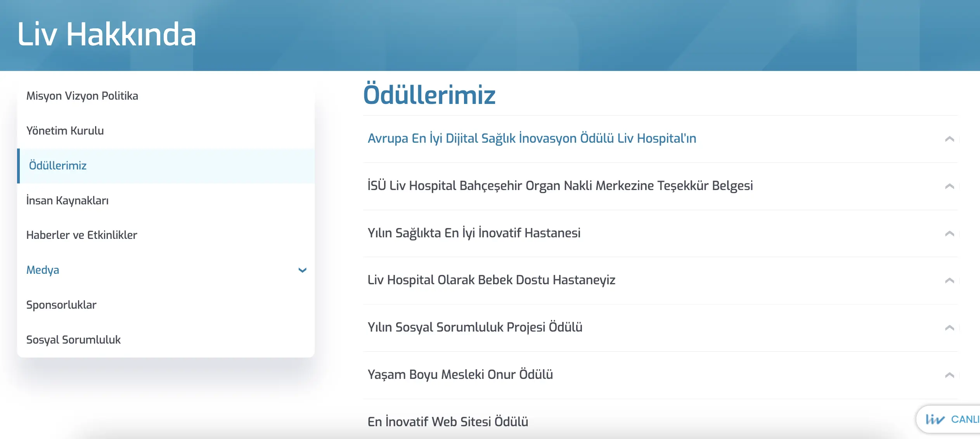Image resolution: width=980 pixels, height=439 pixels.
Task: Click Avrupa En İyi Dijital Sağlık İnovasyon Ödülü title
Action: (x=532, y=138)
